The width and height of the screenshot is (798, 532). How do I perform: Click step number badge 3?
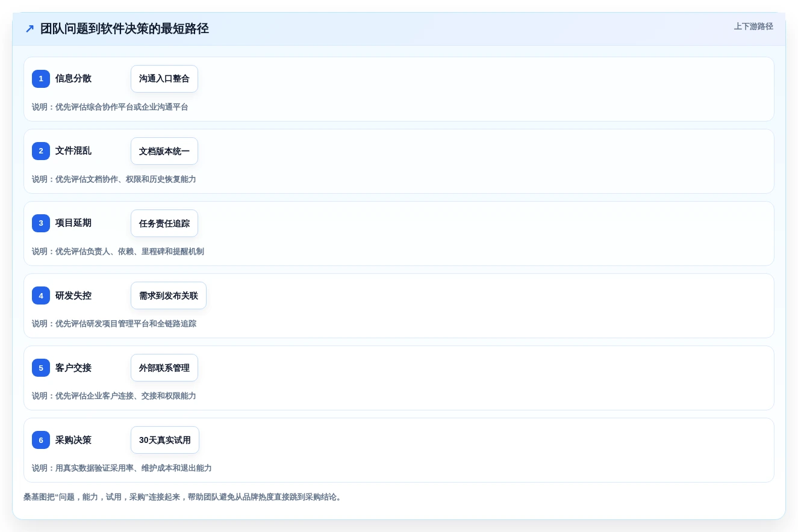41,223
